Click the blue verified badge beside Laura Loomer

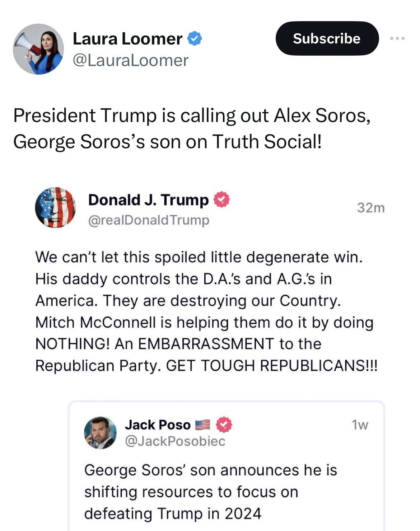pyautogui.click(x=195, y=38)
